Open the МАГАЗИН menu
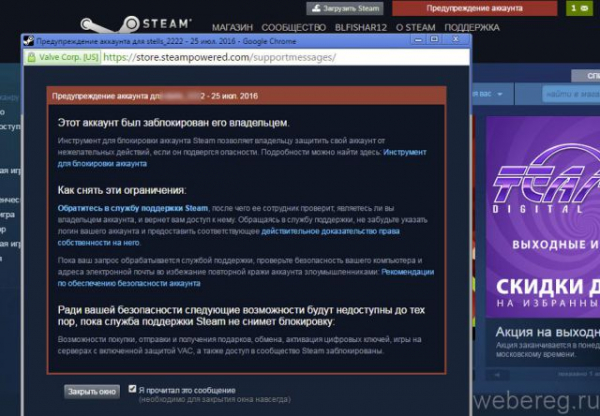This screenshot has height=416, width=600. (x=232, y=28)
